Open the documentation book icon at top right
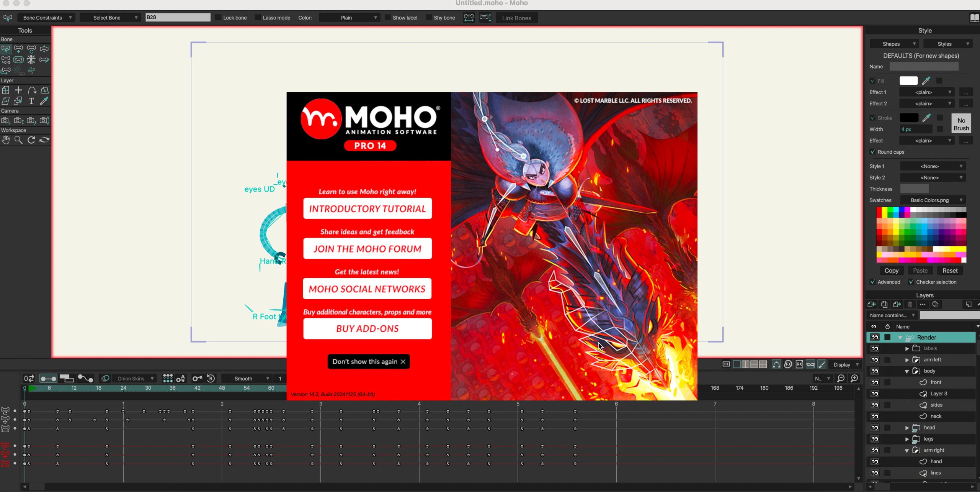The width and height of the screenshot is (980, 492). click(x=974, y=18)
